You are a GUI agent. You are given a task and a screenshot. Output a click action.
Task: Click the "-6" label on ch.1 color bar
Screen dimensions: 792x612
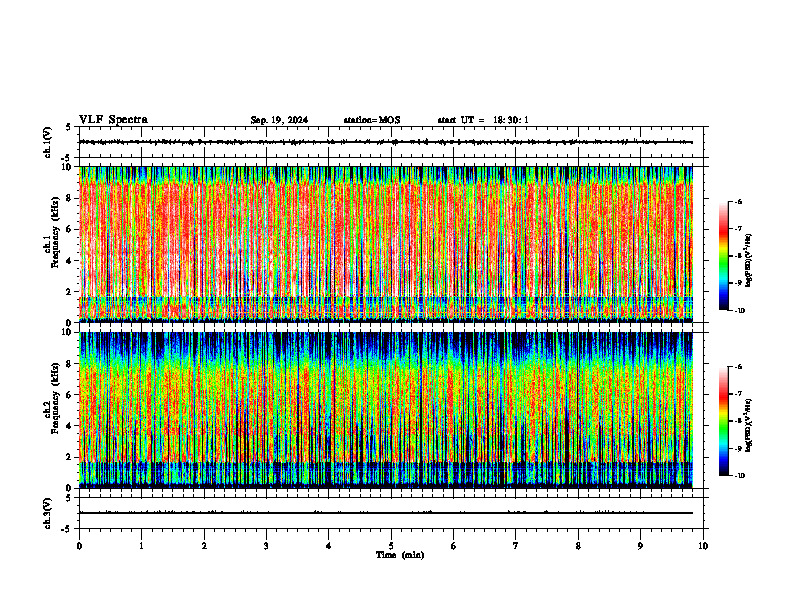(738, 201)
